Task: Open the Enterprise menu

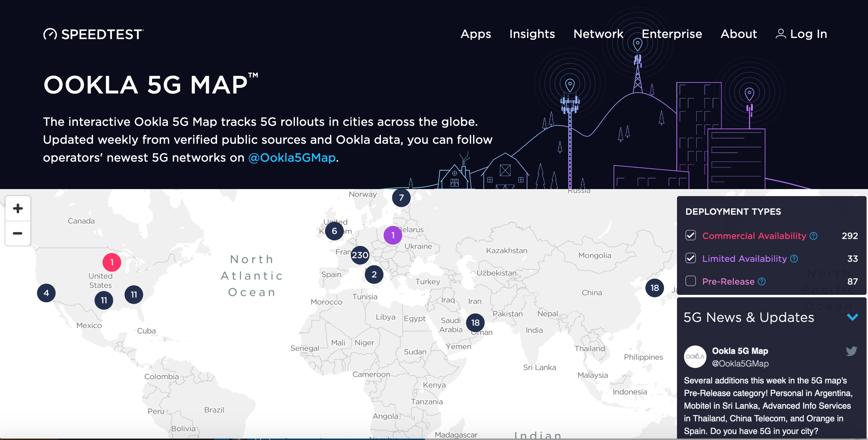Action: (x=672, y=34)
